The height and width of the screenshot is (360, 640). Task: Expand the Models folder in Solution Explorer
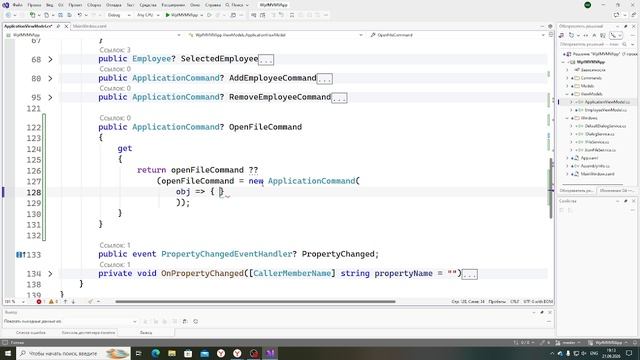click(567, 86)
